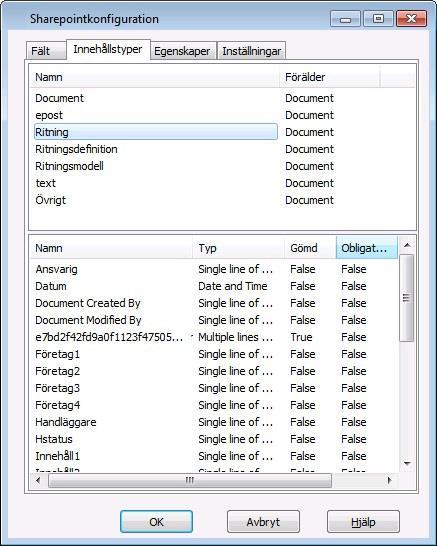The image size is (437, 546).
Task: Minimize the Sharepointkonfiguration window
Action: click(345, 19)
